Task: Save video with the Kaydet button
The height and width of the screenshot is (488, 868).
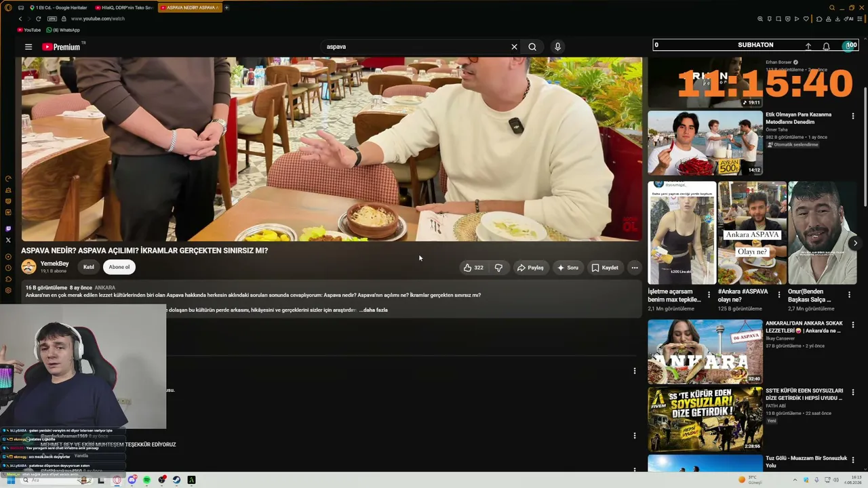Action: click(605, 268)
